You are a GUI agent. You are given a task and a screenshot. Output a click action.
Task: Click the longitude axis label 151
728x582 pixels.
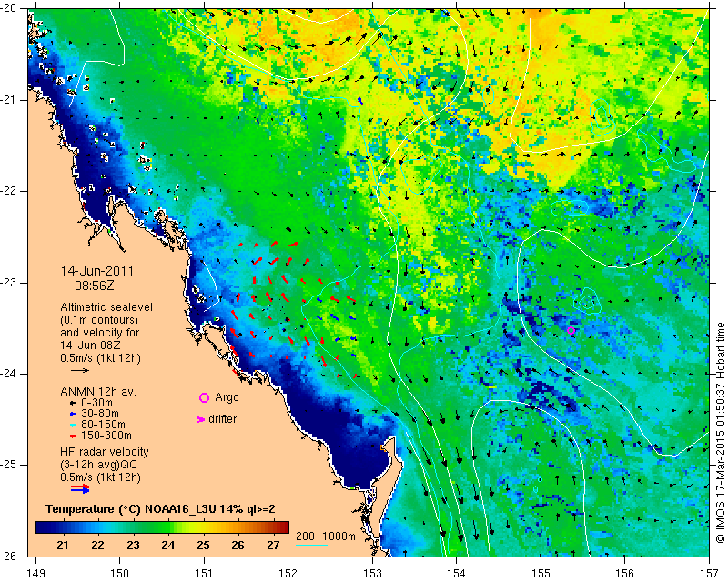204,574
